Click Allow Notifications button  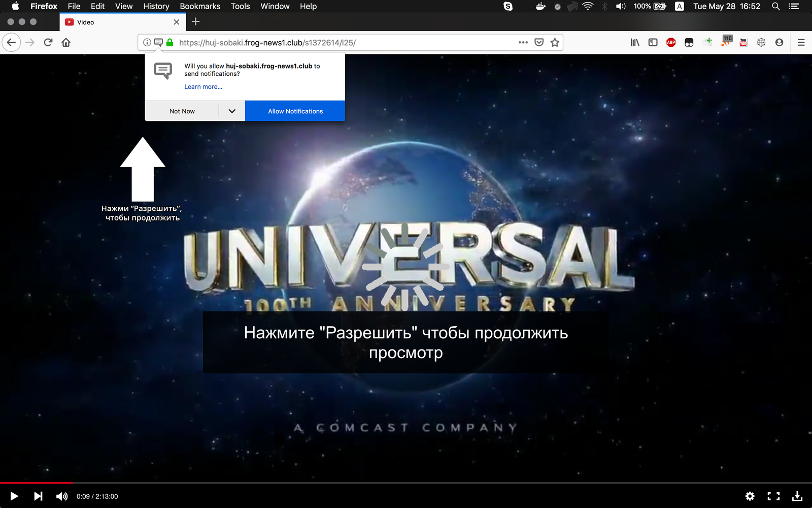(295, 111)
